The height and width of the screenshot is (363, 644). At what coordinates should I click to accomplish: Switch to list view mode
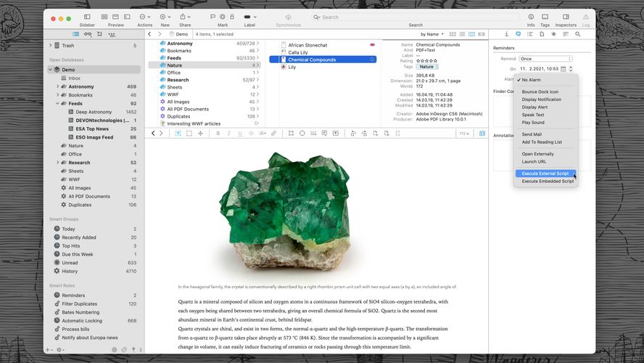(461, 34)
